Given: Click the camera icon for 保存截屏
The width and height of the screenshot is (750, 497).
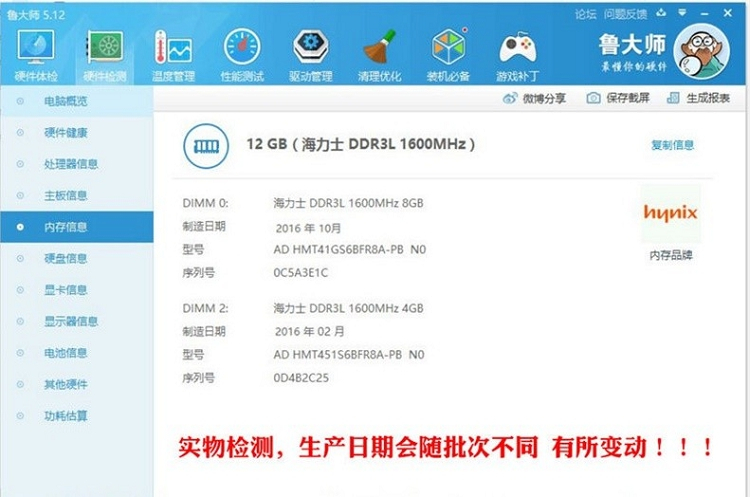Looking at the screenshot, I should (593, 98).
